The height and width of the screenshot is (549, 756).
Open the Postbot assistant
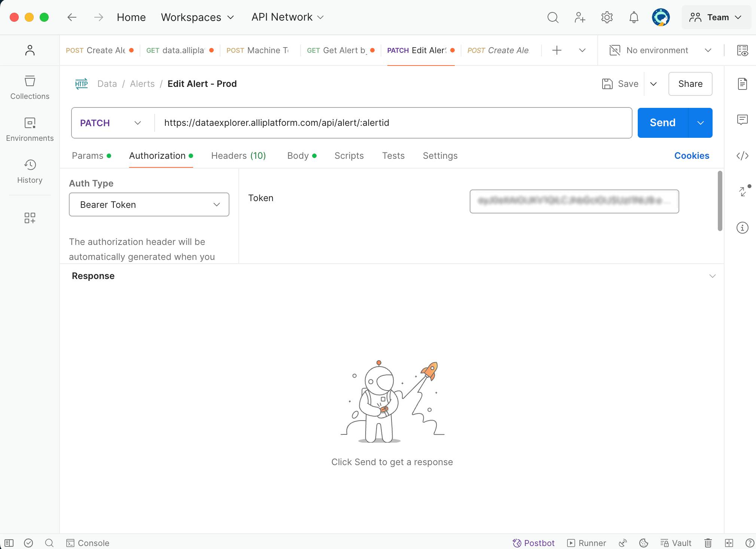click(534, 543)
